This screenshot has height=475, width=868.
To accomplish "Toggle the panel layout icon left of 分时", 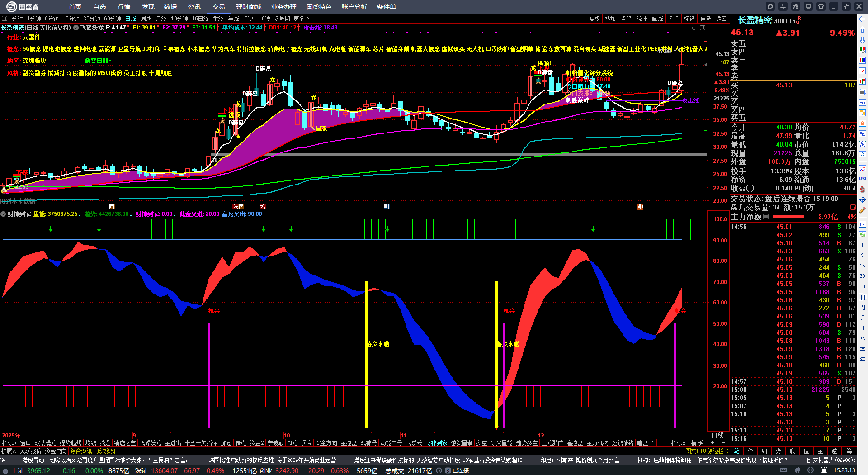I will click(5, 19).
